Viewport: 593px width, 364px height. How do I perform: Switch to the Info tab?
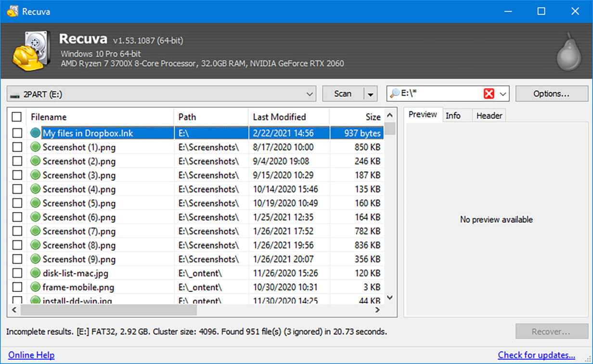(452, 115)
